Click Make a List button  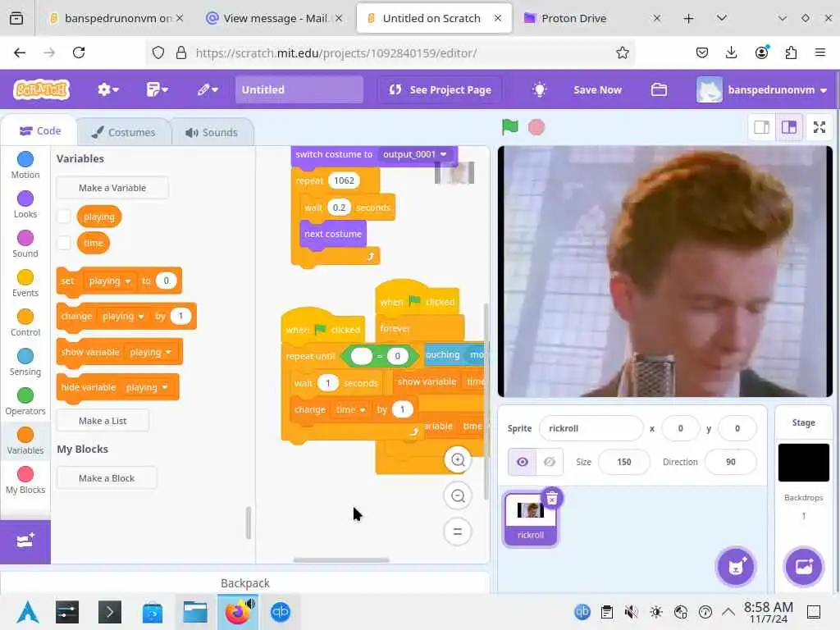[103, 421]
